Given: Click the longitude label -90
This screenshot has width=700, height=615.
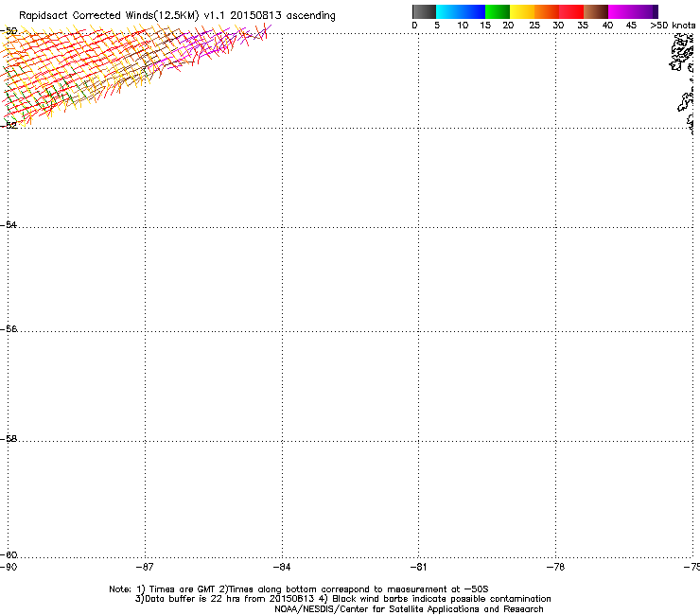Looking at the screenshot, I should [9, 567].
